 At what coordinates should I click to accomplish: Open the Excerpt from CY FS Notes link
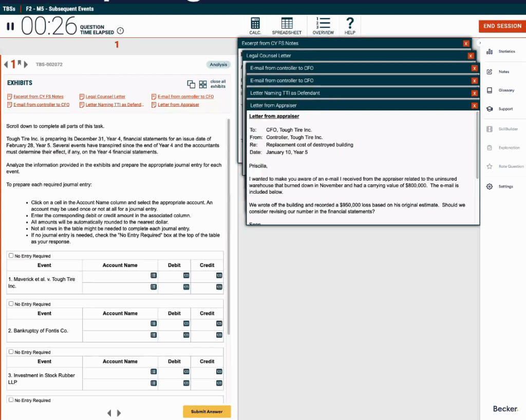(38, 97)
